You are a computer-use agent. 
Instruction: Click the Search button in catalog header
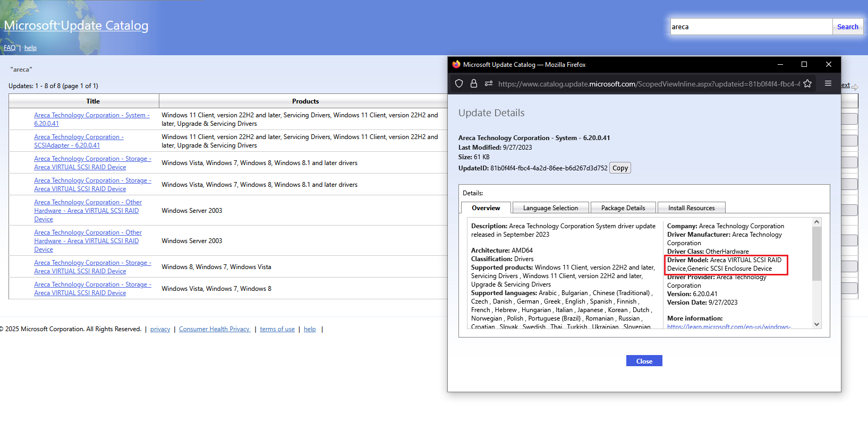(x=847, y=27)
